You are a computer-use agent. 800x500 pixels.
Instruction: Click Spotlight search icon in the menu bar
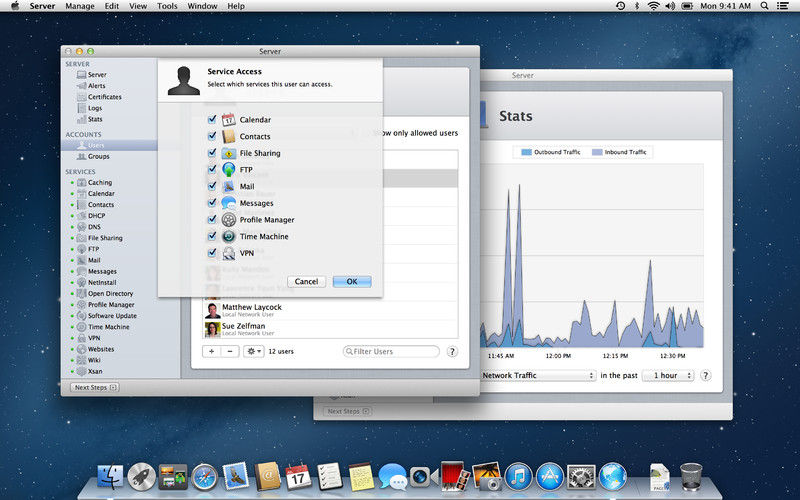point(764,6)
